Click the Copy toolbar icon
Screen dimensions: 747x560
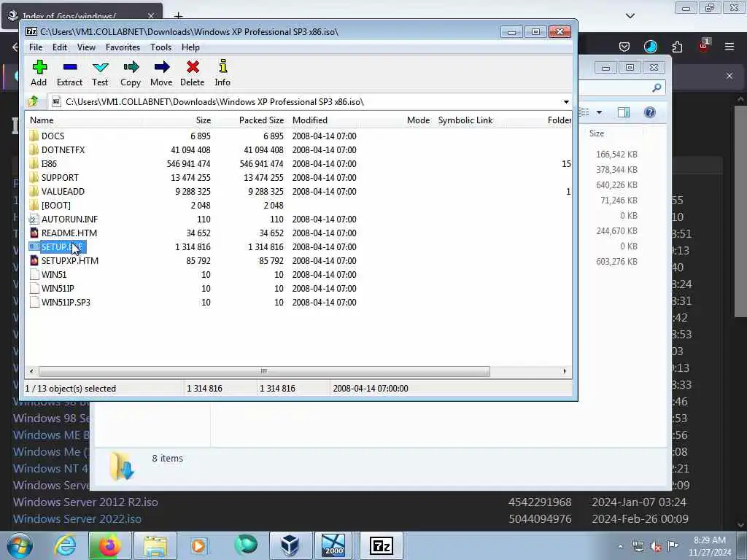[x=131, y=67]
